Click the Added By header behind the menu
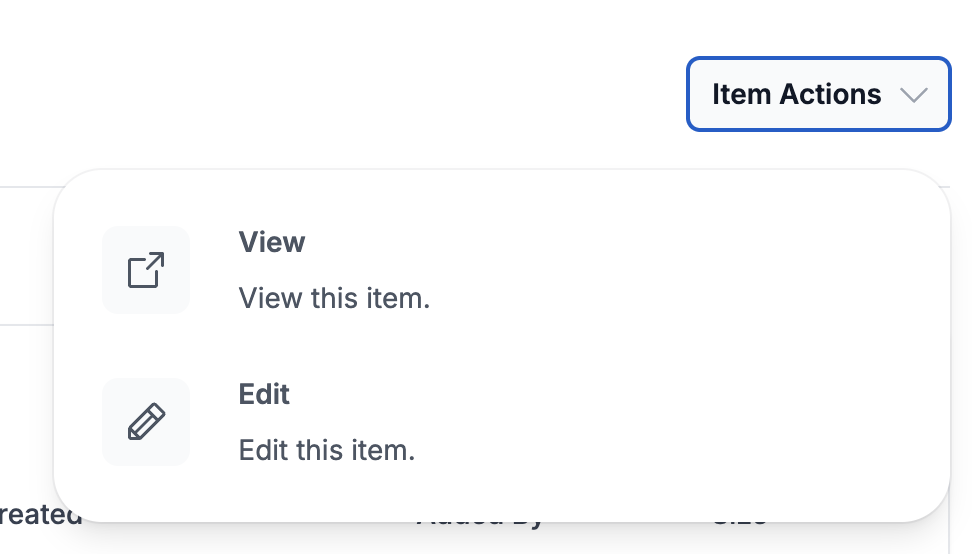 480,522
